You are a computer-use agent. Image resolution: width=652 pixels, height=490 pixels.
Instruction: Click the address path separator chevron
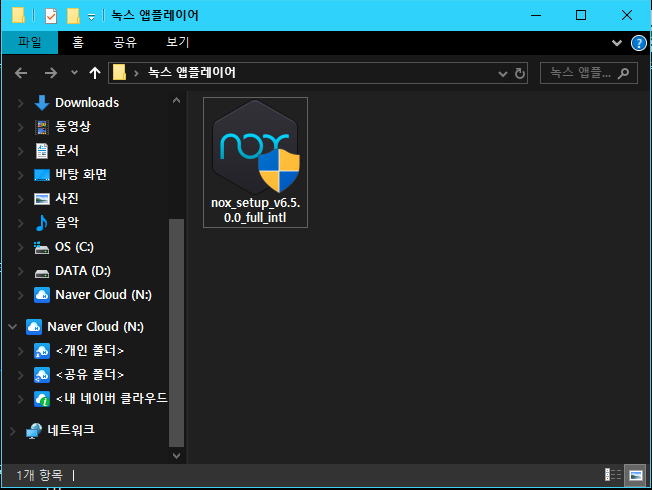[136, 74]
